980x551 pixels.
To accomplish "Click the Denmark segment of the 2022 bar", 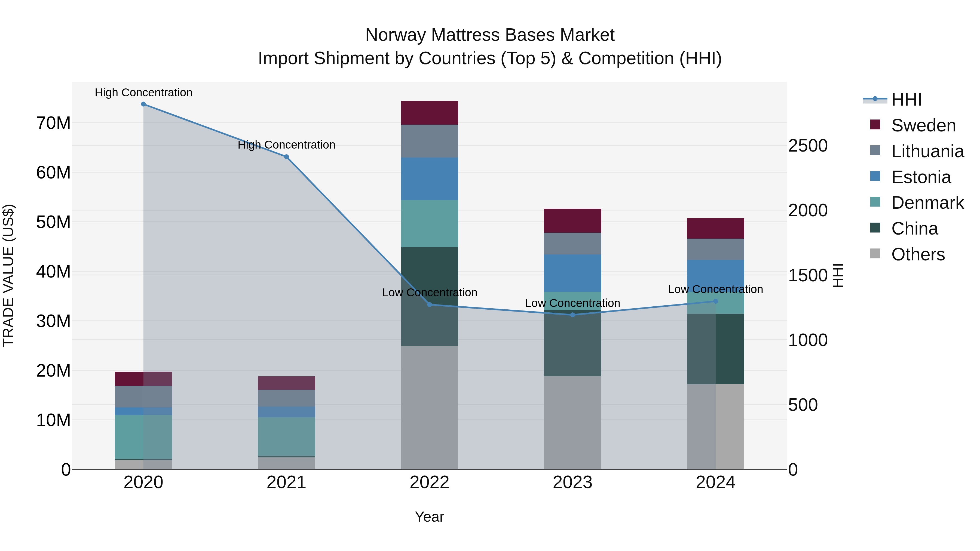I will tap(430, 224).
